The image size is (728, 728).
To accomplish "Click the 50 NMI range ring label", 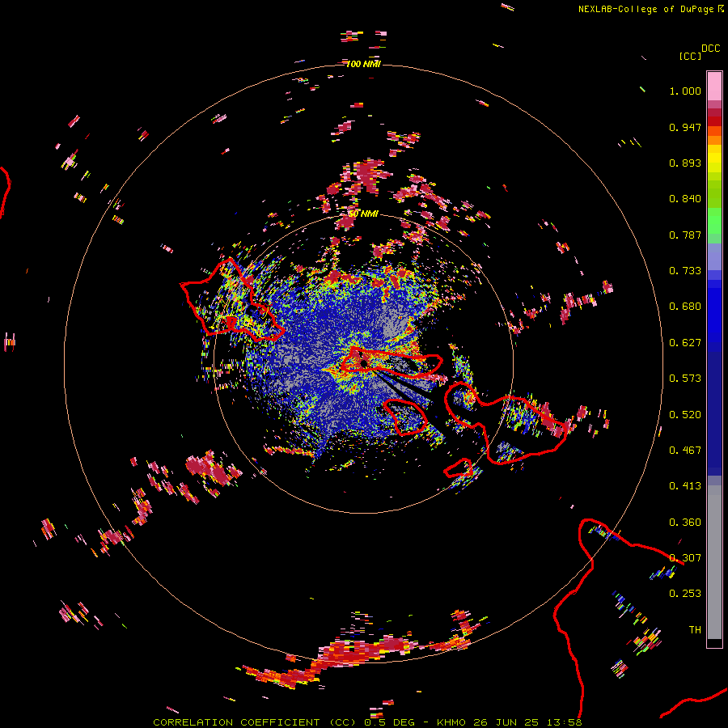I will (363, 214).
